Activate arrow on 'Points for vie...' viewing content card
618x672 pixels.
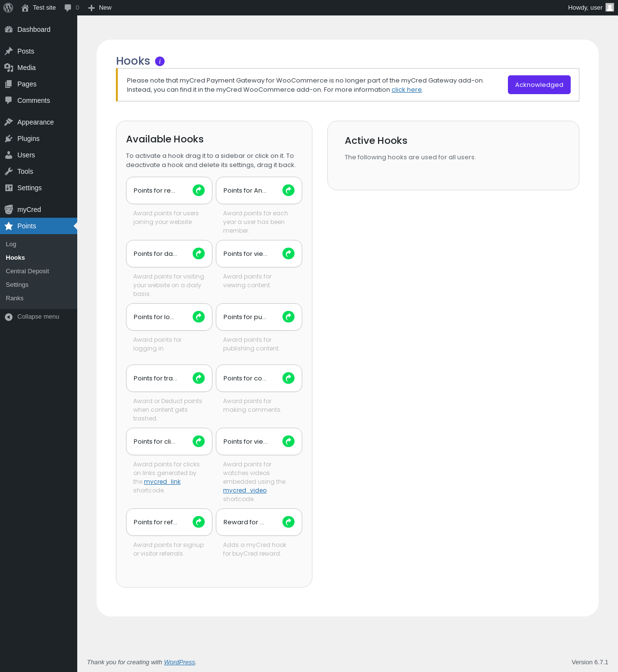coord(288,253)
